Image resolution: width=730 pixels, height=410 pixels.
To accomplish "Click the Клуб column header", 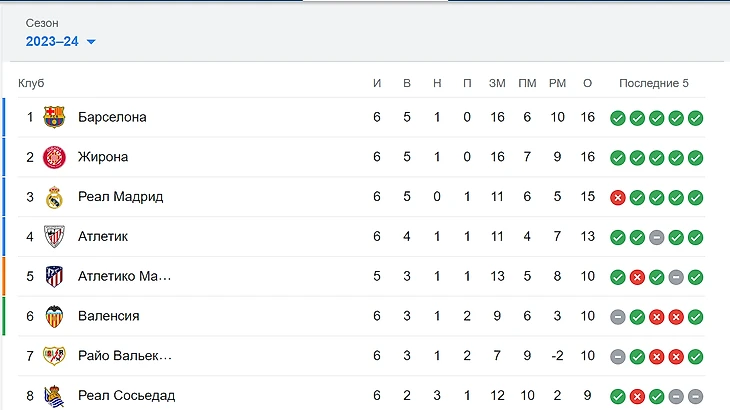I will point(31,83).
